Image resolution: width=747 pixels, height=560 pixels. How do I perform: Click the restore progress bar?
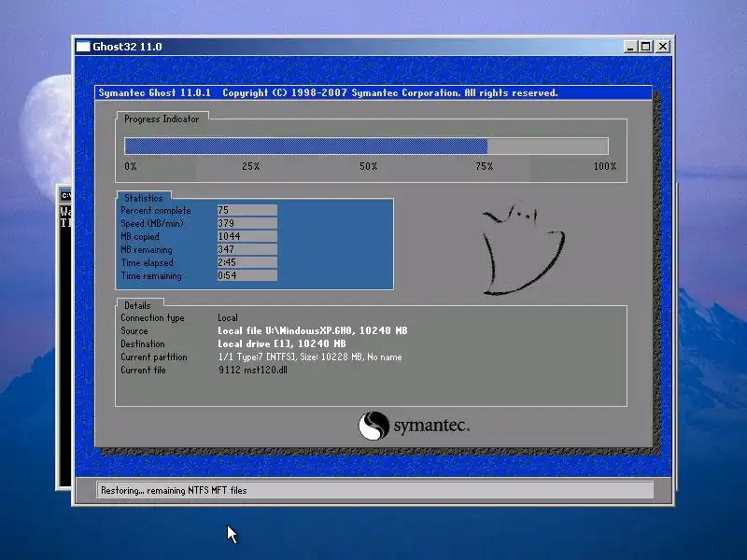(366, 146)
